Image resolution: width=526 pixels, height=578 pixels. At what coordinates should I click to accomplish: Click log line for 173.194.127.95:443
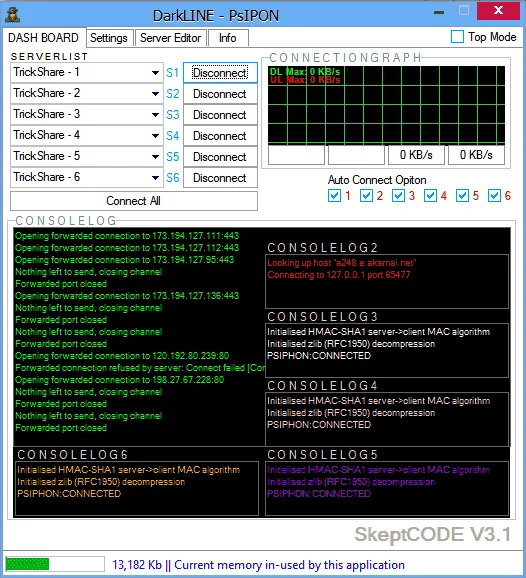point(125,260)
